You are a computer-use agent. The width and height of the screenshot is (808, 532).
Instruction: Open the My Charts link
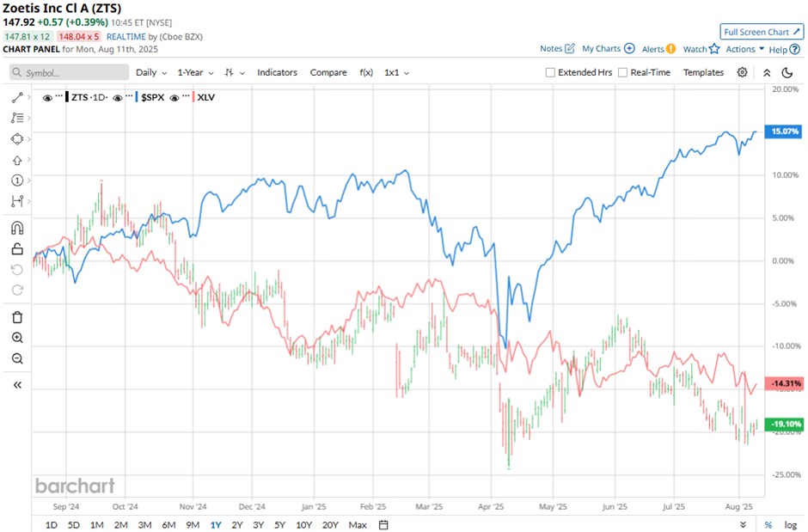point(602,48)
